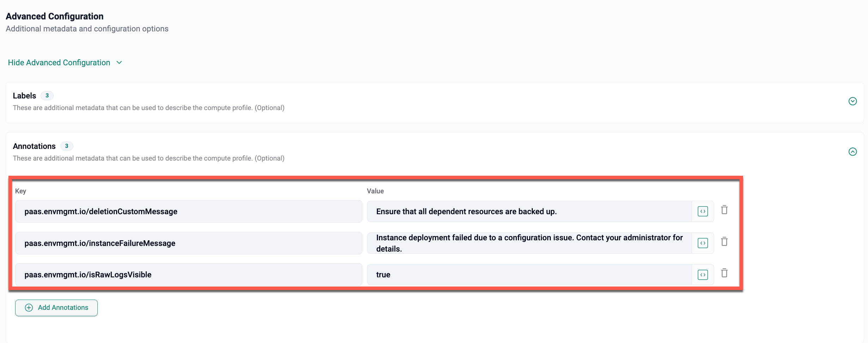
Task: Delete the deletionCustomMessage annotation
Action: pyautogui.click(x=724, y=210)
